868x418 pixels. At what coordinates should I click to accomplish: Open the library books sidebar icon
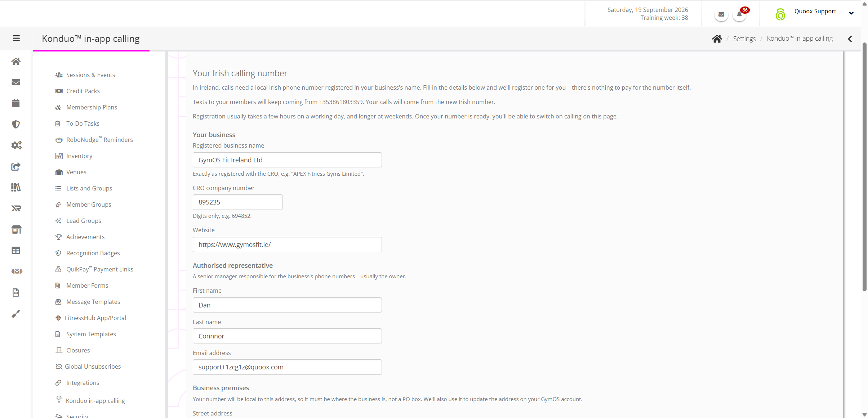(16, 187)
